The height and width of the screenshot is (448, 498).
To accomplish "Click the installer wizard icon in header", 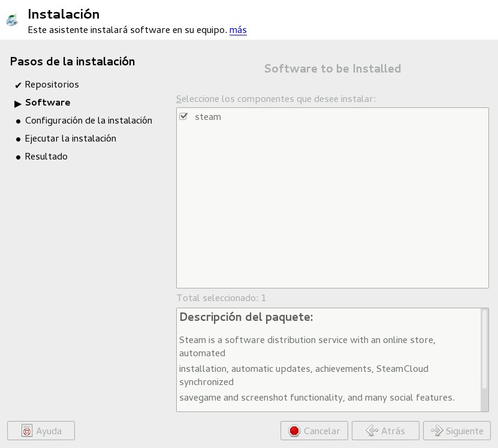I will tap(12, 20).
